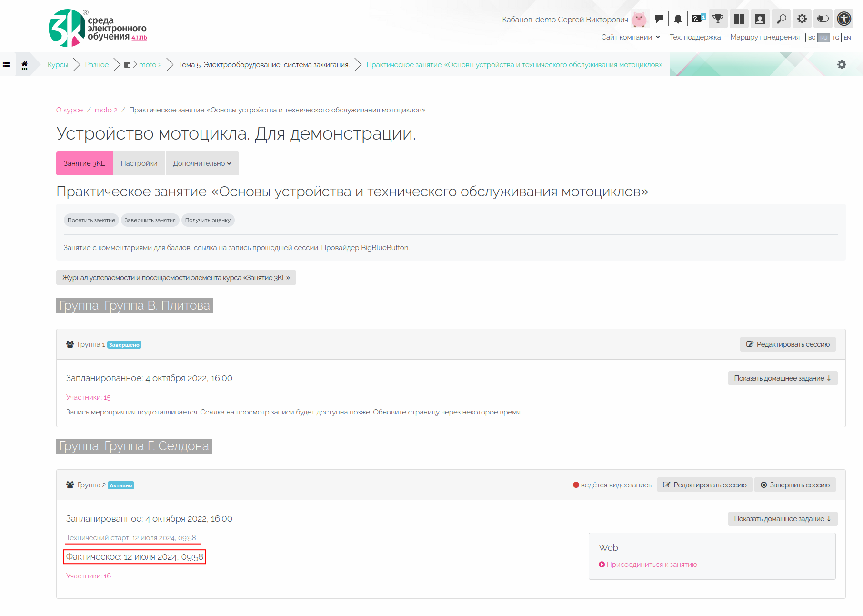The height and width of the screenshot is (616, 863).
Task: Expand the Дополнительно dropdown
Action: click(202, 163)
